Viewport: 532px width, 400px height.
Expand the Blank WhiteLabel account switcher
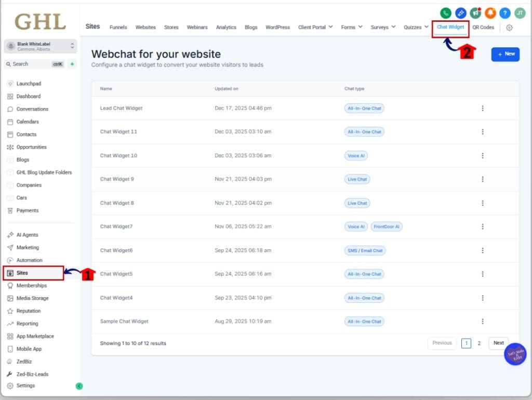click(x=41, y=46)
